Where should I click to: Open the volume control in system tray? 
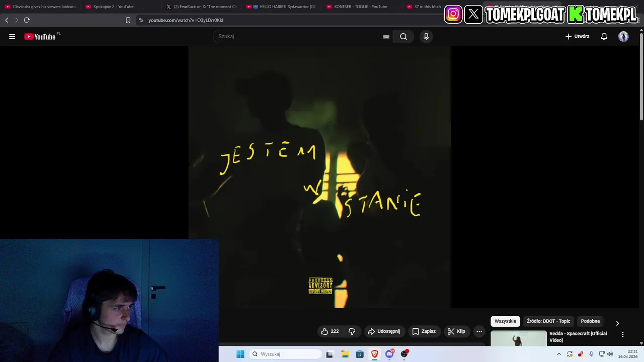(610, 354)
